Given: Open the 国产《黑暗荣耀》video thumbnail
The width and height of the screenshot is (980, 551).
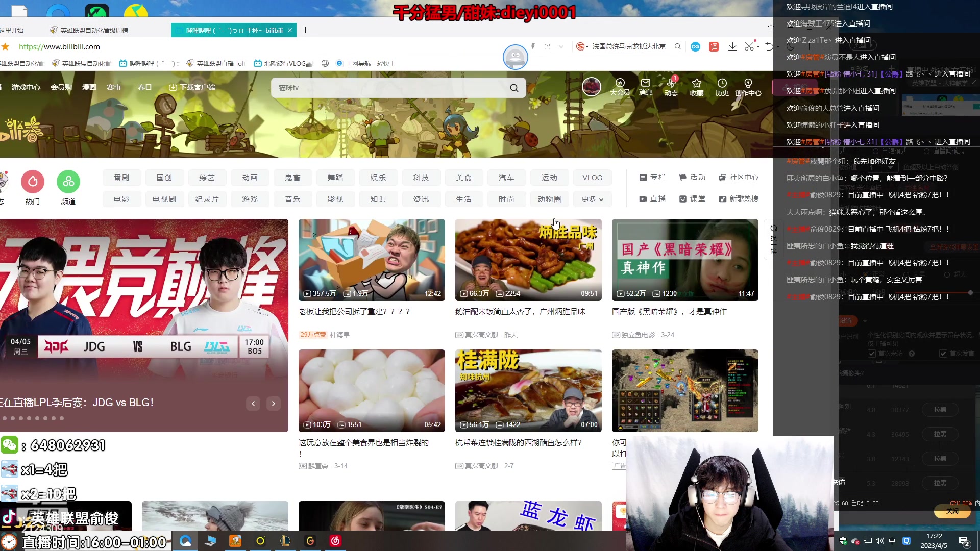Looking at the screenshot, I should click(685, 260).
